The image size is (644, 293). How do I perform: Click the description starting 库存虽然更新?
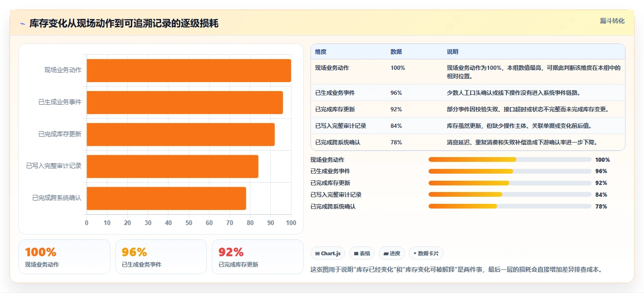(x=519, y=126)
